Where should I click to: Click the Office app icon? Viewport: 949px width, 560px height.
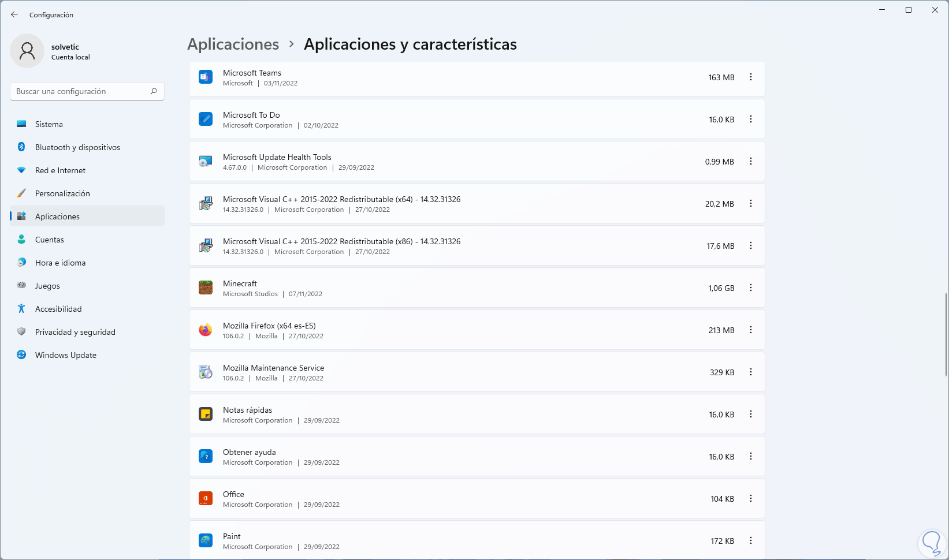(206, 498)
